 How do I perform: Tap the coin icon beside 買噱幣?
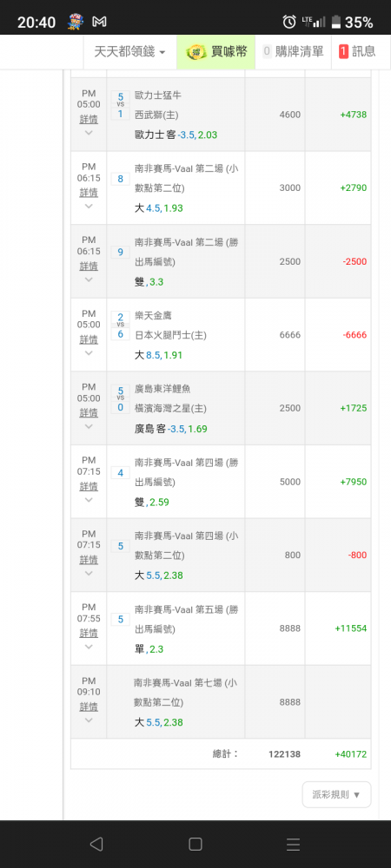(x=196, y=52)
